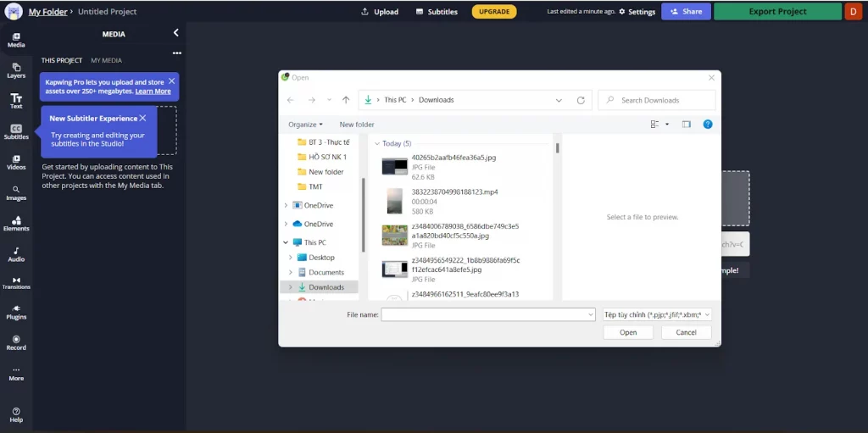Image resolution: width=868 pixels, height=433 pixels.
Task: Refresh the Downloads folder listing
Action: tap(581, 100)
